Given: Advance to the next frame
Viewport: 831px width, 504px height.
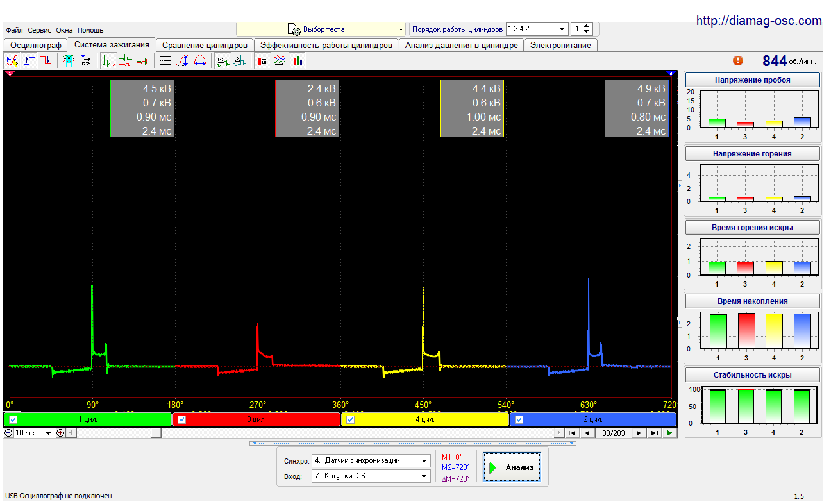Looking at the screenshot, I should pyautogui.click(x=639, y=433).
